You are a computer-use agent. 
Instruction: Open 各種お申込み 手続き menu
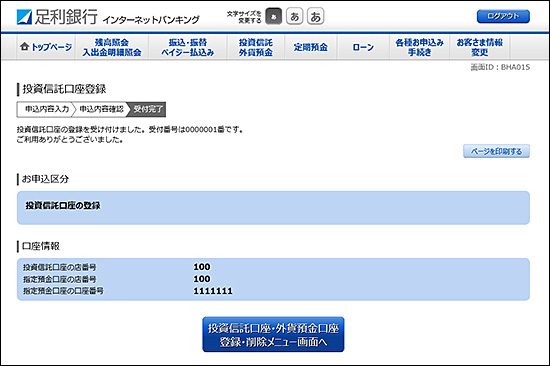click(x=420, y=47)
